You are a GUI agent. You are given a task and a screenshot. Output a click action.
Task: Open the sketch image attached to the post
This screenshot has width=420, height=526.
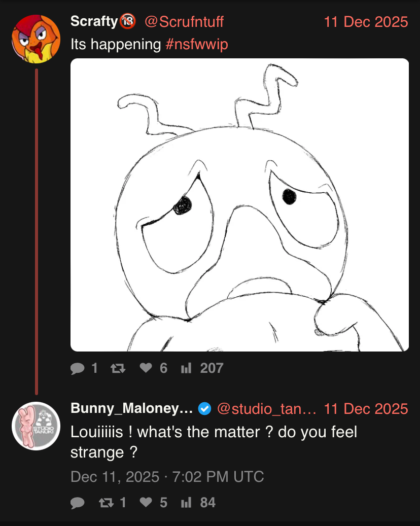click(239, 205)
